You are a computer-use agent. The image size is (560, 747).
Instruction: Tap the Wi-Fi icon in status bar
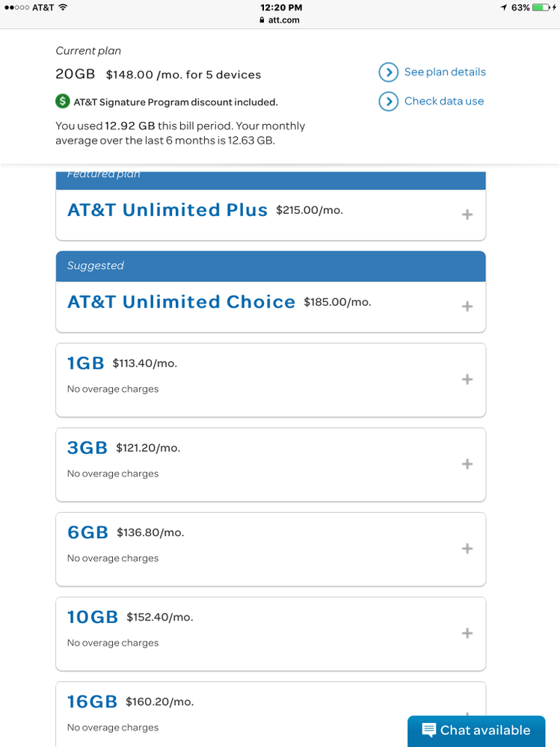click(x=63, y=7)
